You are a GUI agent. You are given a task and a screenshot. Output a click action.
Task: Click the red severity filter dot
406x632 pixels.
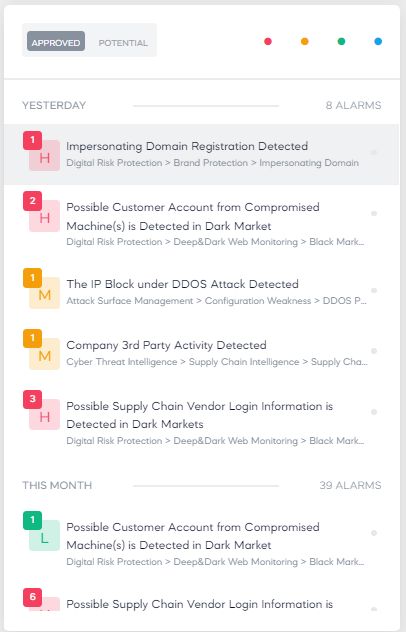click(268, 42)
